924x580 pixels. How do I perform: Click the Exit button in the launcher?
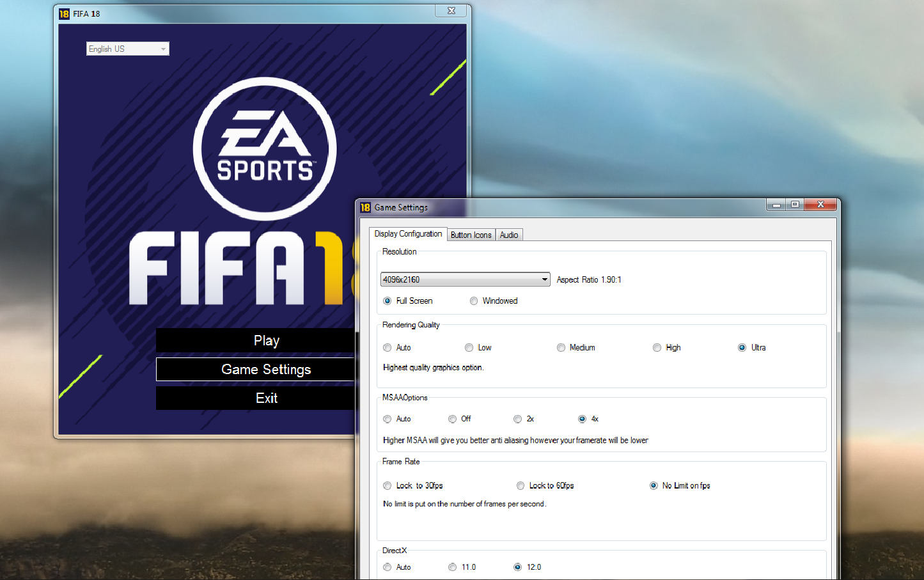click(x=256, y=398)
